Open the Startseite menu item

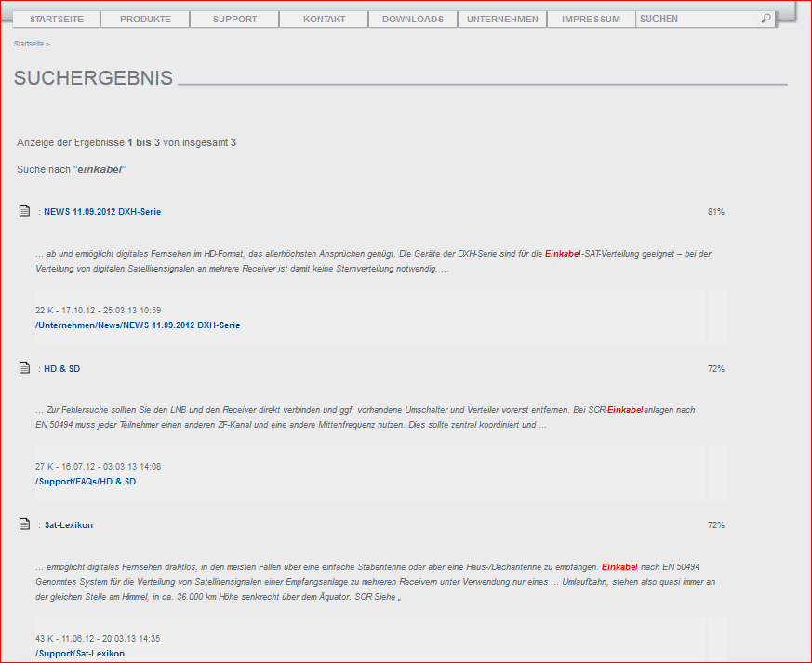click(x=56, y=20)
